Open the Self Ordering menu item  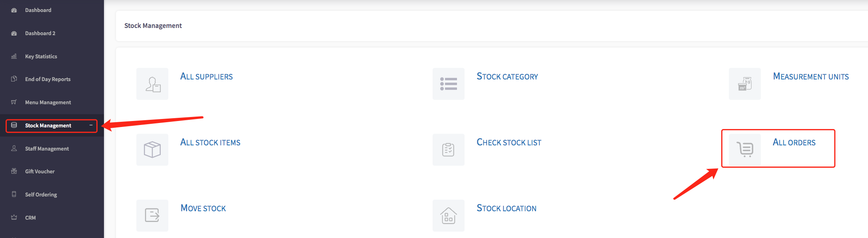[x=41, y=194]
